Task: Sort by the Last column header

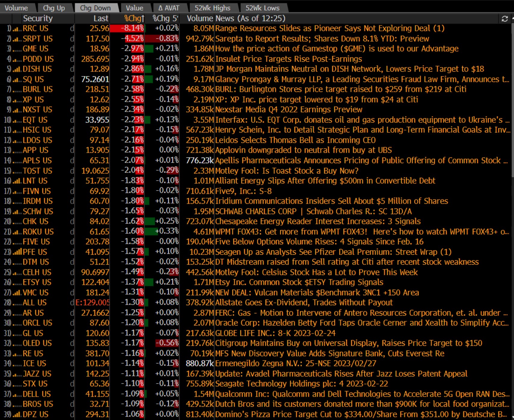Action: click(101, 18)
